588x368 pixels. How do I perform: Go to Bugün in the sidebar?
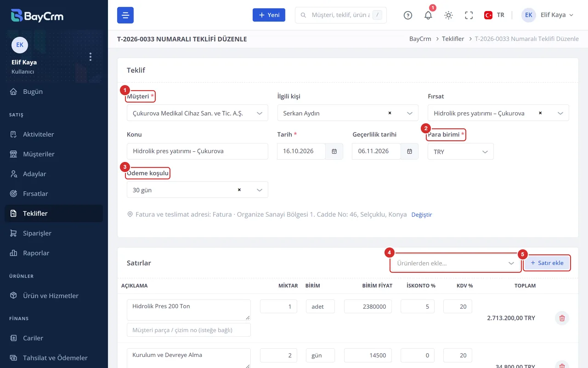tap(54, 92)
